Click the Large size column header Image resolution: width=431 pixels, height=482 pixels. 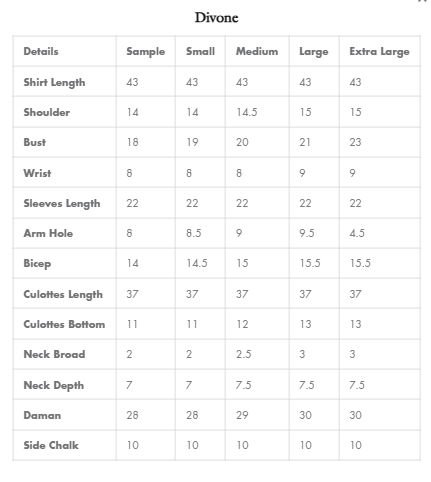[x=314, y=52]
